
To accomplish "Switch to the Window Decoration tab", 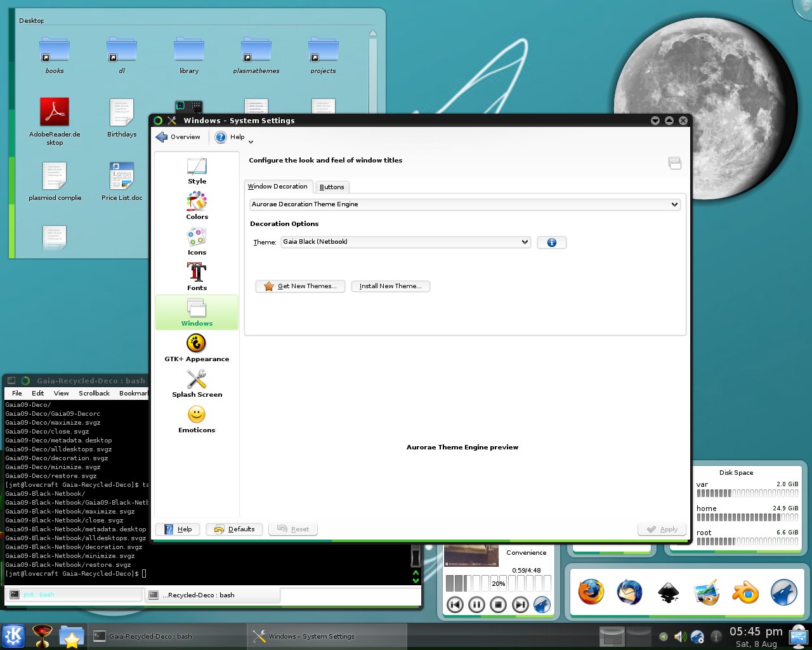I will pyautogui.click(x=278, y=187).
